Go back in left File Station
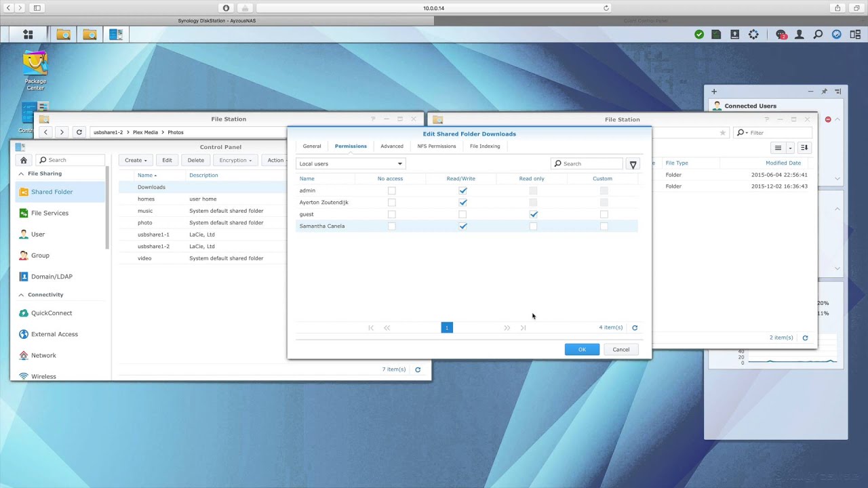This screenshot has width=868, height=488. [45, 132]
